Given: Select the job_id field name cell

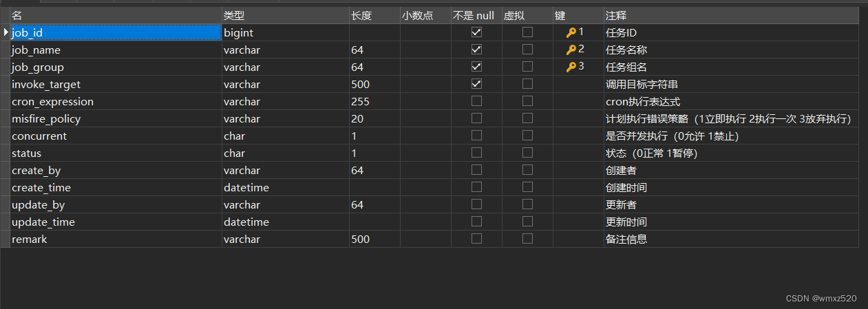Looking at the screenshot, I should click(116, 32).
